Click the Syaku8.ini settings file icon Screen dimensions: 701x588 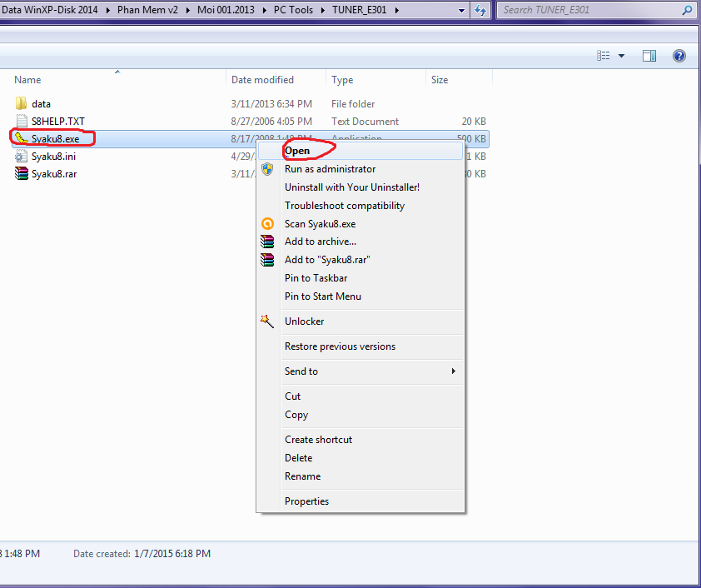[21, 157]
